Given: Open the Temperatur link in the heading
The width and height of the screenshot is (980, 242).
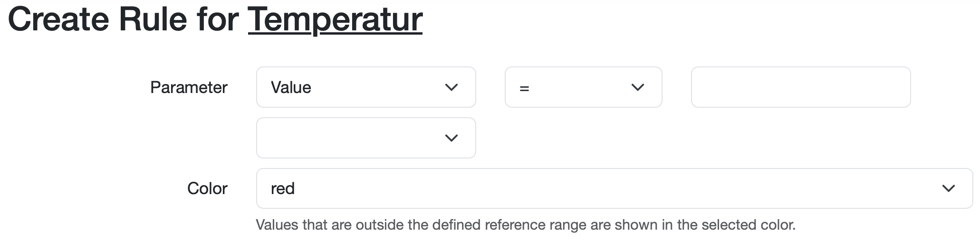Looking at the screenshot, I should [335, 20].
